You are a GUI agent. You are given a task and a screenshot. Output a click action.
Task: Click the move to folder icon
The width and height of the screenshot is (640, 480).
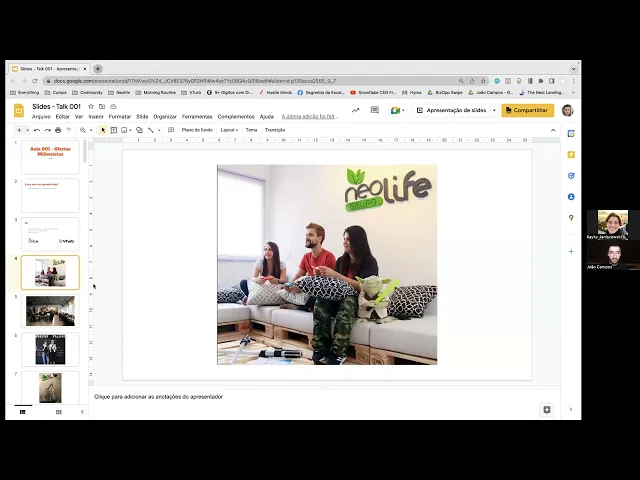(x=102, y=107)
